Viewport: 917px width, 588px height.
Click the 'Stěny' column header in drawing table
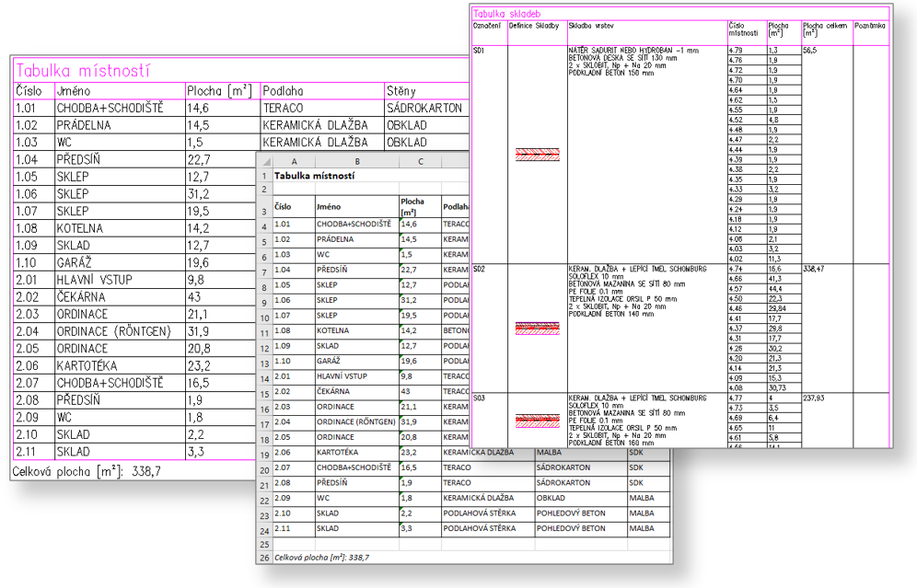click(x=401, y=91)
